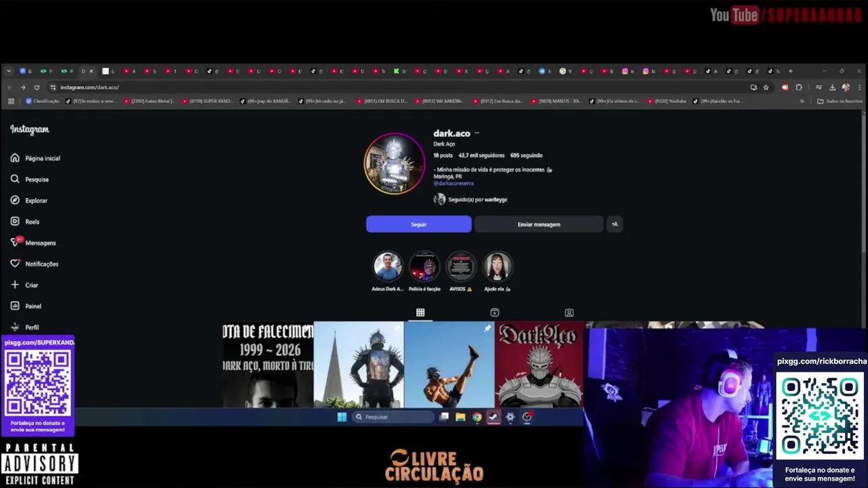Expand the bookmarks overflow chevron
Image resolution: width=868 pixels, height=488 pixels.
802,101
